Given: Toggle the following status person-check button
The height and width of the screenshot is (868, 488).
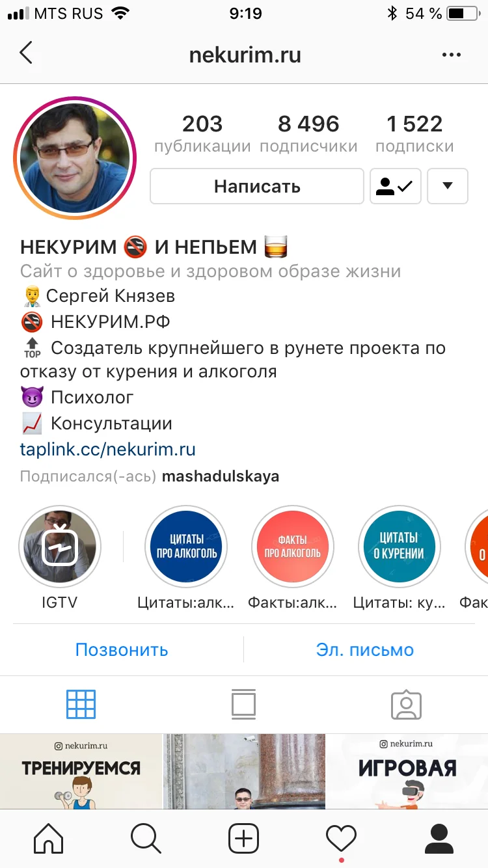Looking at the screenshot, I should point(396,186).
